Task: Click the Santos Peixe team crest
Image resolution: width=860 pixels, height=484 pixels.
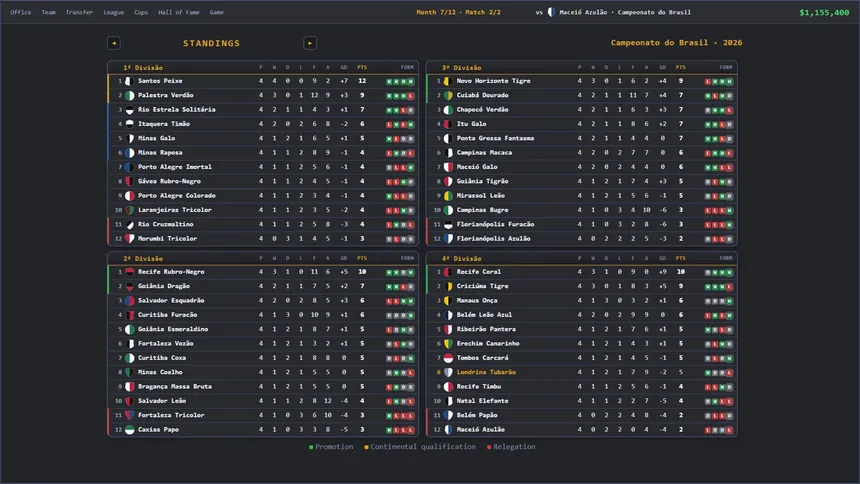Action: tap(129, 81)
